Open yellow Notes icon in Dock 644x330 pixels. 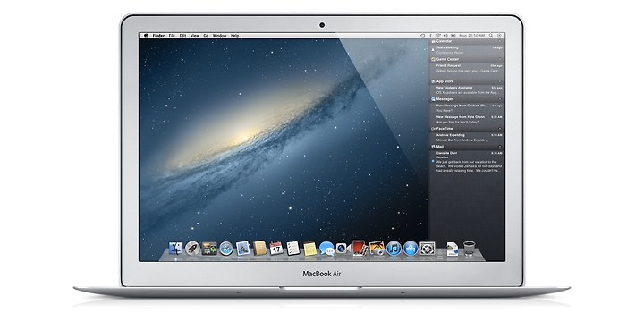click(x=309, y=249)
